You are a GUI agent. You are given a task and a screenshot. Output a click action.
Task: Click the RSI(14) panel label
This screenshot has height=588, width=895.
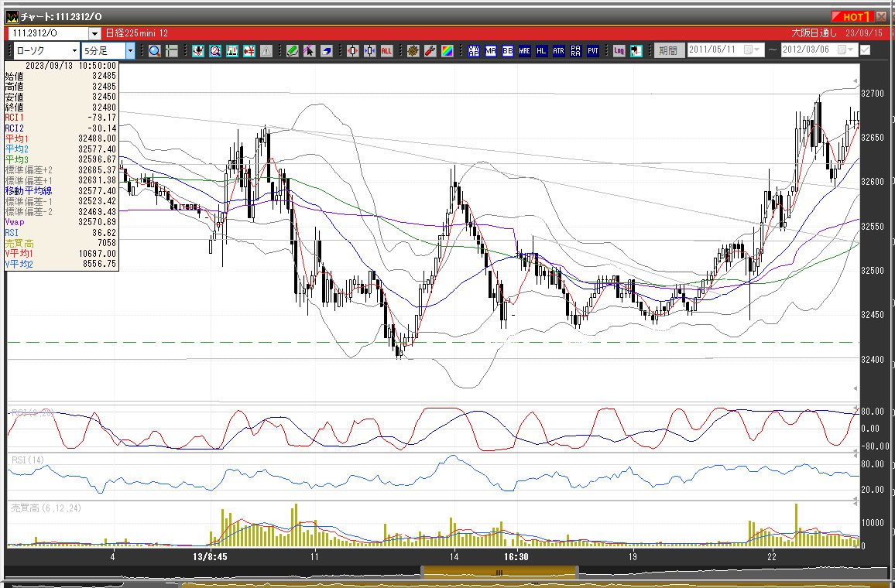coord(27,460)
